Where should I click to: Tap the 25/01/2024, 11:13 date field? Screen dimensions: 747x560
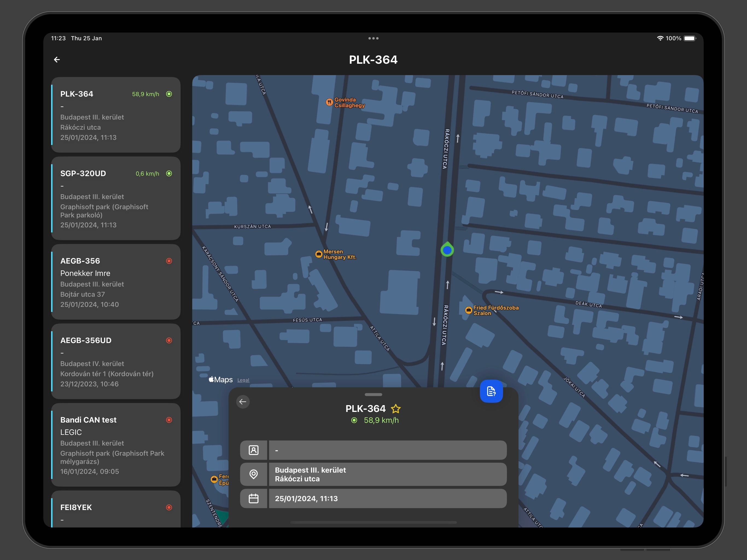click(388, 498)
